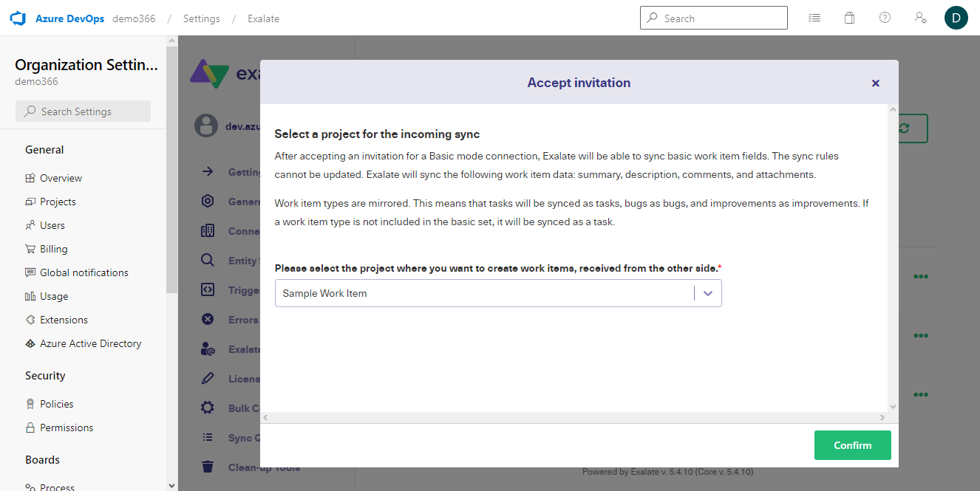
Task: Click the Extensions puzzle icon
Action: coord(30,320)
